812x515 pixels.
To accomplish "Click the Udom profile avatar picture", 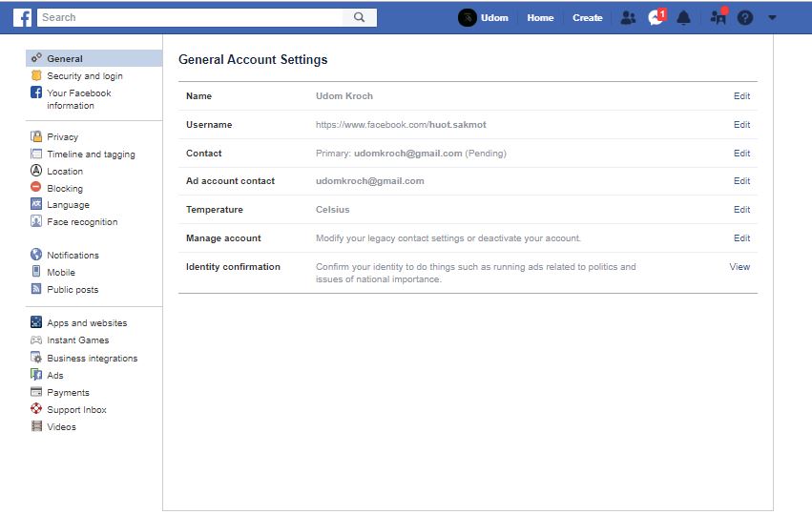I will pyautogui.click(x=468, y=17).
